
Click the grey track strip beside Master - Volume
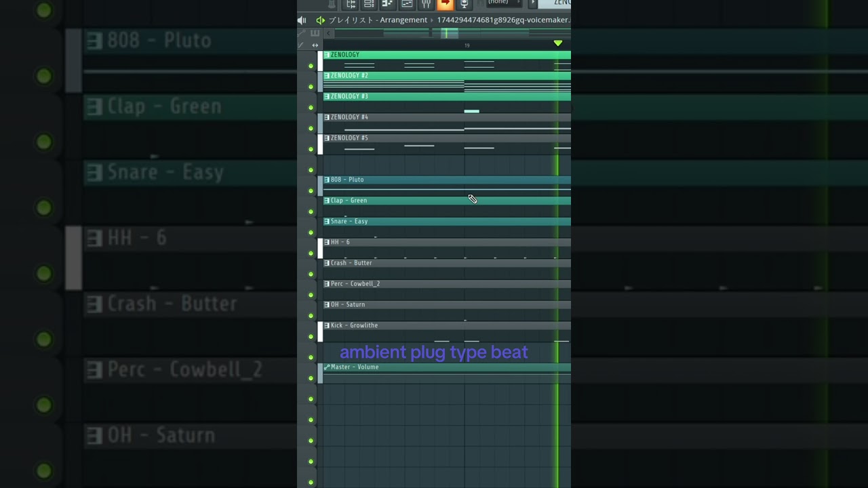320,373
